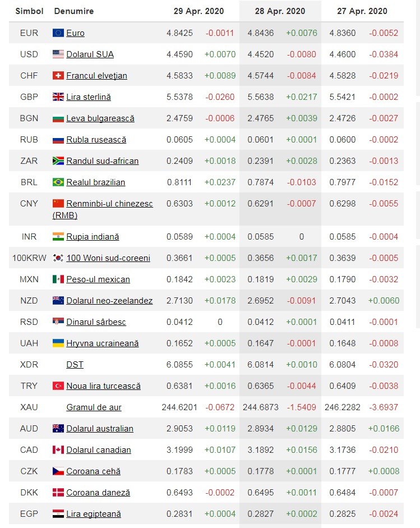Open the Hryvna ucraineană link

coord(102,343)
